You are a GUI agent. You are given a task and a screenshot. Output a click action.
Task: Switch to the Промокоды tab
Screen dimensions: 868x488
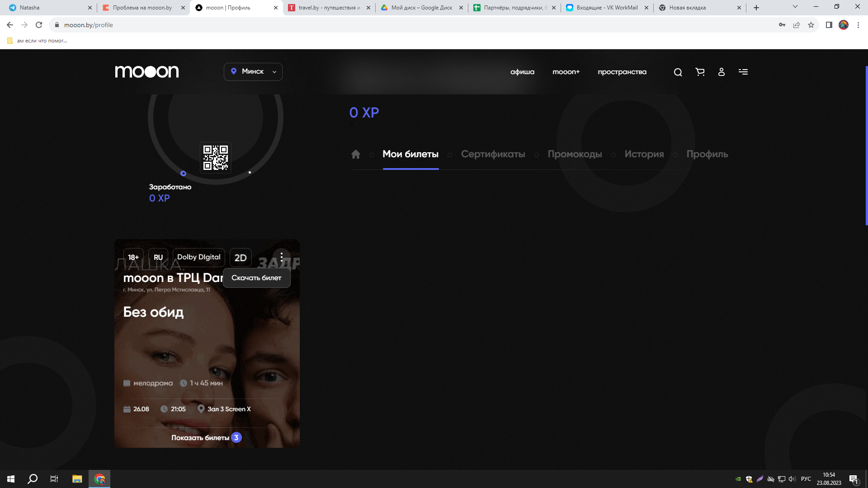click(575, 155)
